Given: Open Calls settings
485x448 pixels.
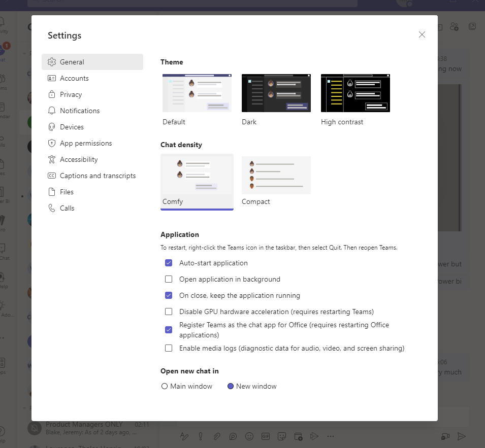Looking at the screenshot, I should [92, 208].
